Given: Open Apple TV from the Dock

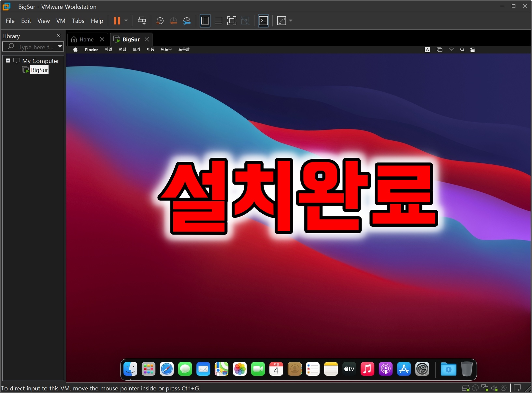Looking at the screenshot, I should point(349,369).
